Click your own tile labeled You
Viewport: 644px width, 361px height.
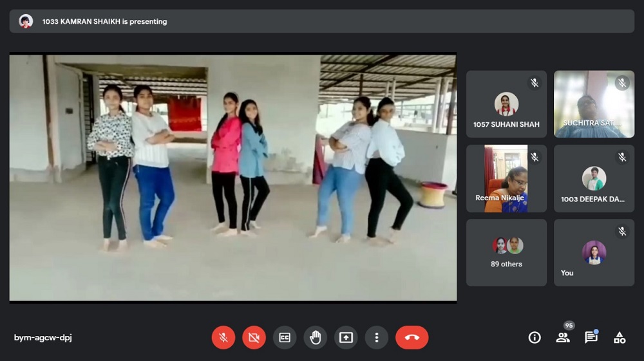594,253
